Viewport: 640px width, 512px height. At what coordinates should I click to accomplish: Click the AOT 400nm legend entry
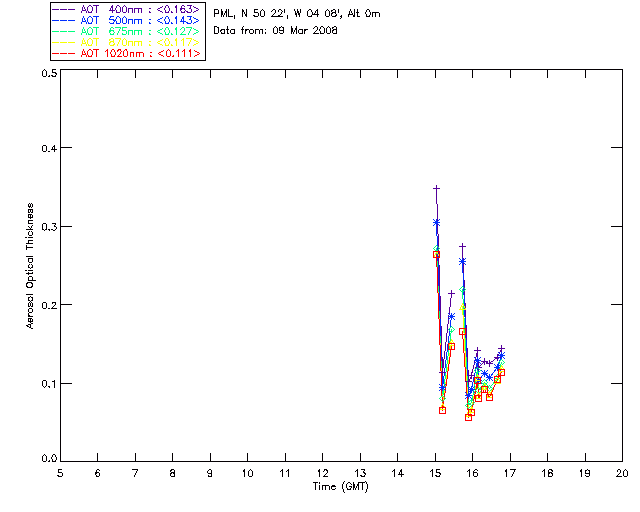point(126,9)
